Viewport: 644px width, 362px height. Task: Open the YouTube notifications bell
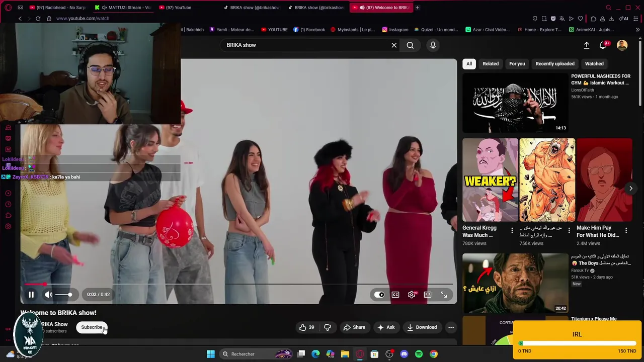point(603,45)
